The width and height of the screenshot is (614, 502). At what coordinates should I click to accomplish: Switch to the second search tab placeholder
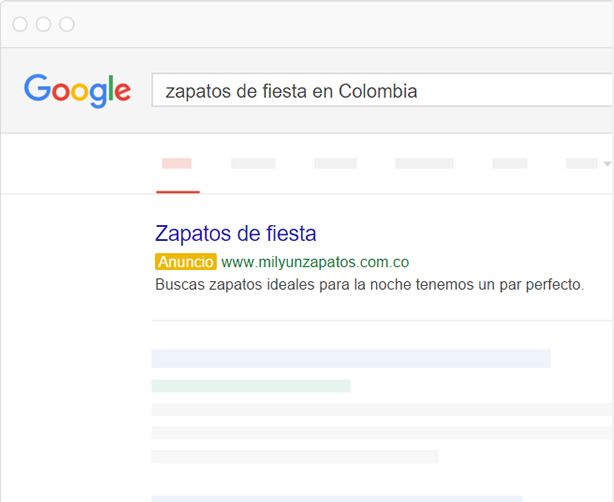click(x=253, y=163)
